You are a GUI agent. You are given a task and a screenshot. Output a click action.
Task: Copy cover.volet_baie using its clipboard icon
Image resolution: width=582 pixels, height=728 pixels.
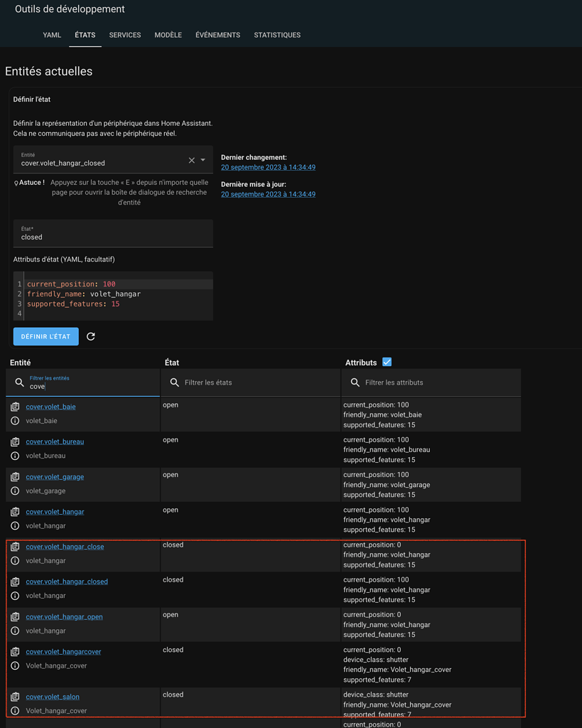(x=14, y=406)
